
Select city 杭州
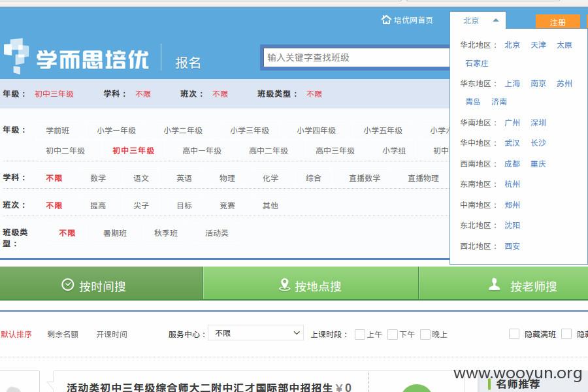512,184
